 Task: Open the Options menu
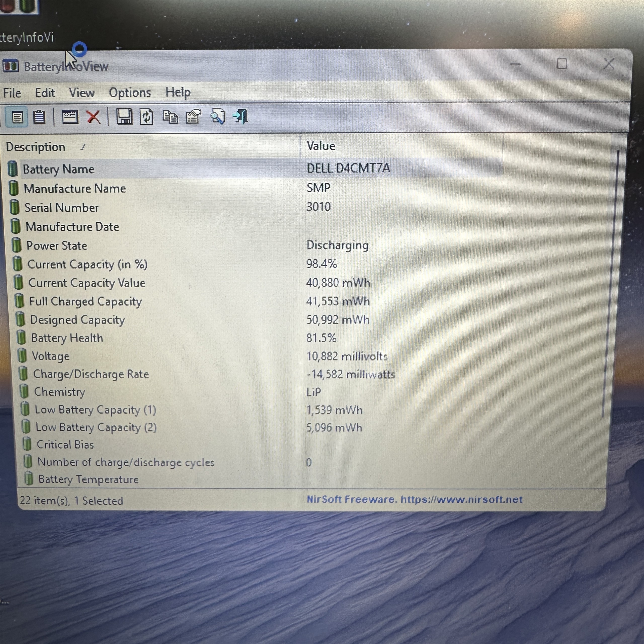tap(130, 93)
